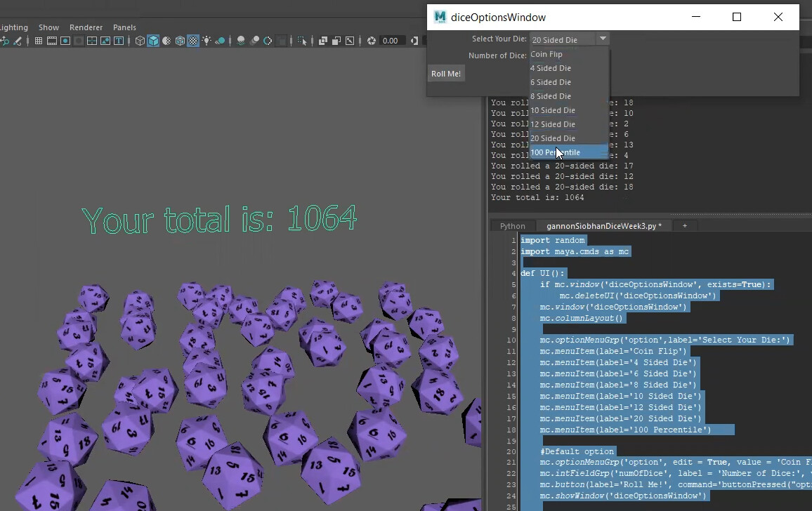Screen dimensions: 812x511
Task: Toggle the viewport grid icon
Action: 39,41
